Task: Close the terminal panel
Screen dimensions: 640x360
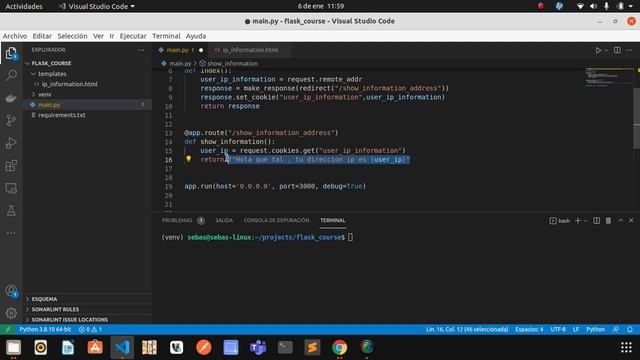Action: pos(631,220)
